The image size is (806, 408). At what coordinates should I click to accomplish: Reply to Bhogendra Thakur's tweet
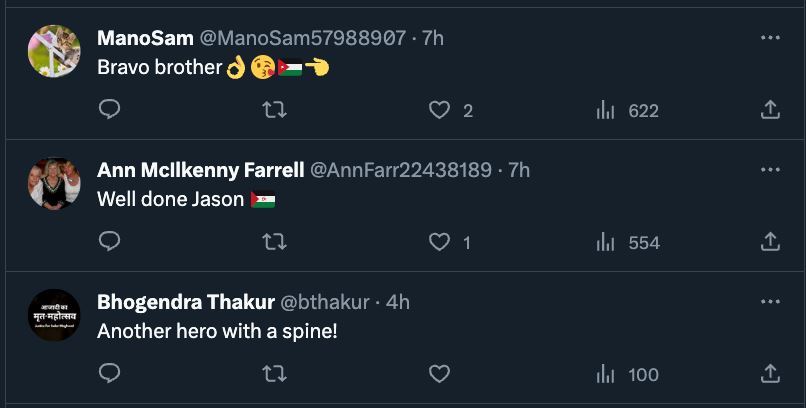111,374
